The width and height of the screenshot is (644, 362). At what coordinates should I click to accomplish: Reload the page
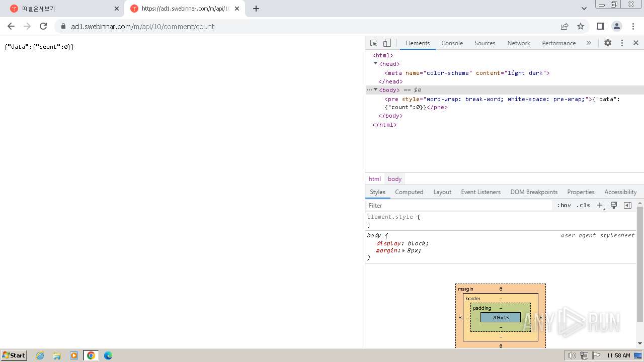[43, 27]
